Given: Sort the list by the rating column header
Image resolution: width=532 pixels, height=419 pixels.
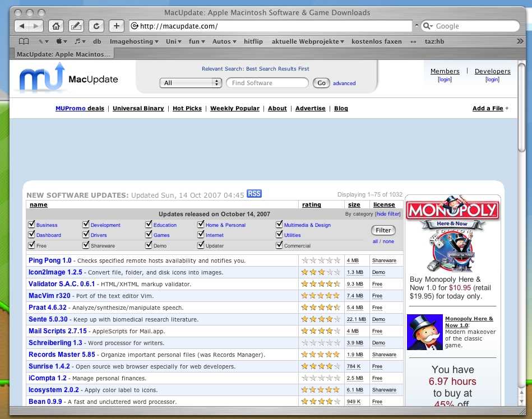Looking at the screenshot, I should [312, 204].
